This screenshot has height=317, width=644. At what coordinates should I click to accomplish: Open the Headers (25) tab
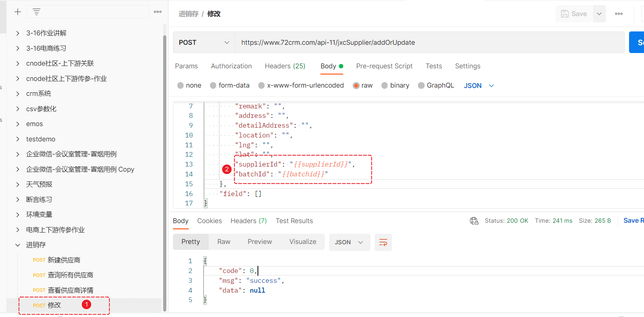click(x=285, y=66)
